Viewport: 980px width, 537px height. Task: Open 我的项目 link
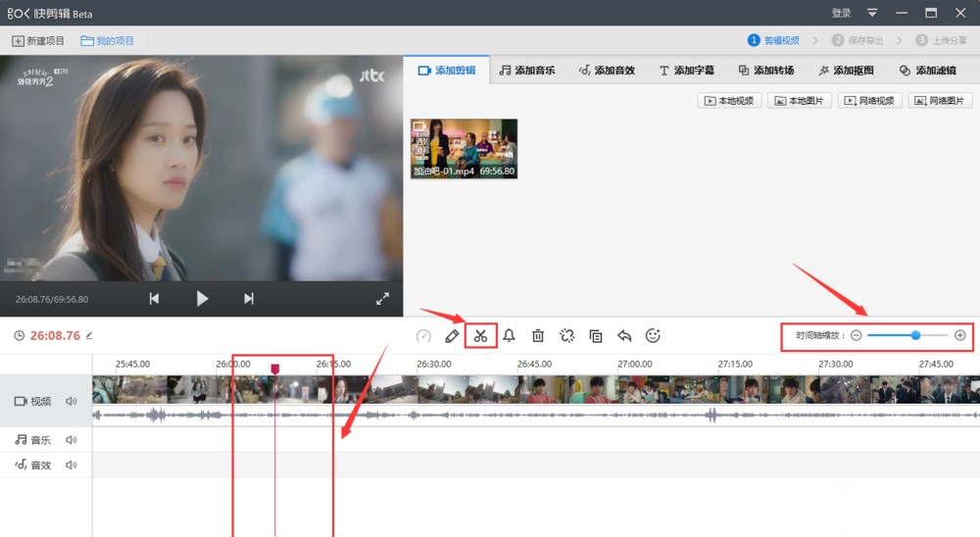[107, 41]
